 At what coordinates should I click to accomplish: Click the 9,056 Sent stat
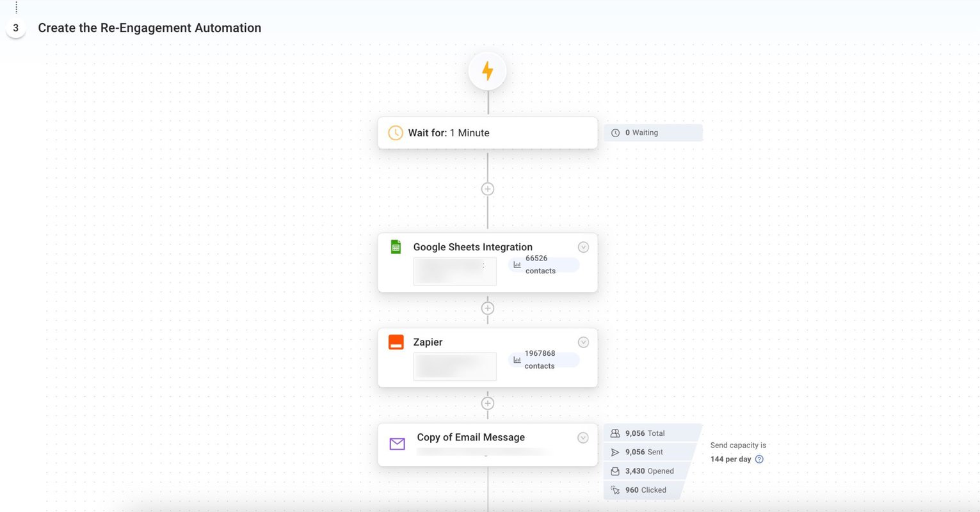click(650, 452)
